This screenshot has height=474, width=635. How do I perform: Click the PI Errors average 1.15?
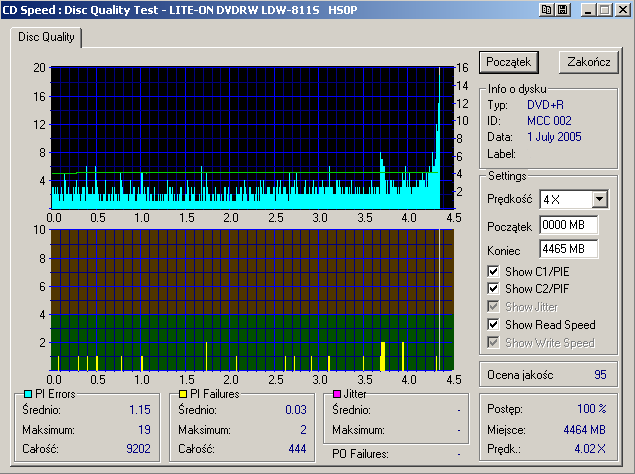(140, 410)
